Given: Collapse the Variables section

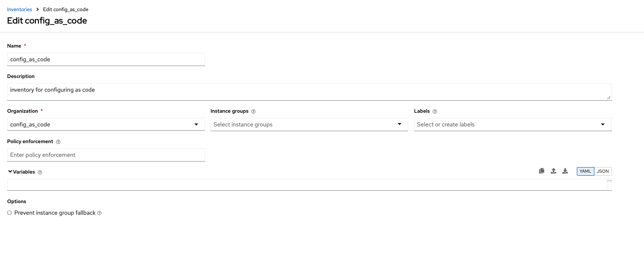Looking at the screenshot, I should pyautogui.click(x=10, y=172).
